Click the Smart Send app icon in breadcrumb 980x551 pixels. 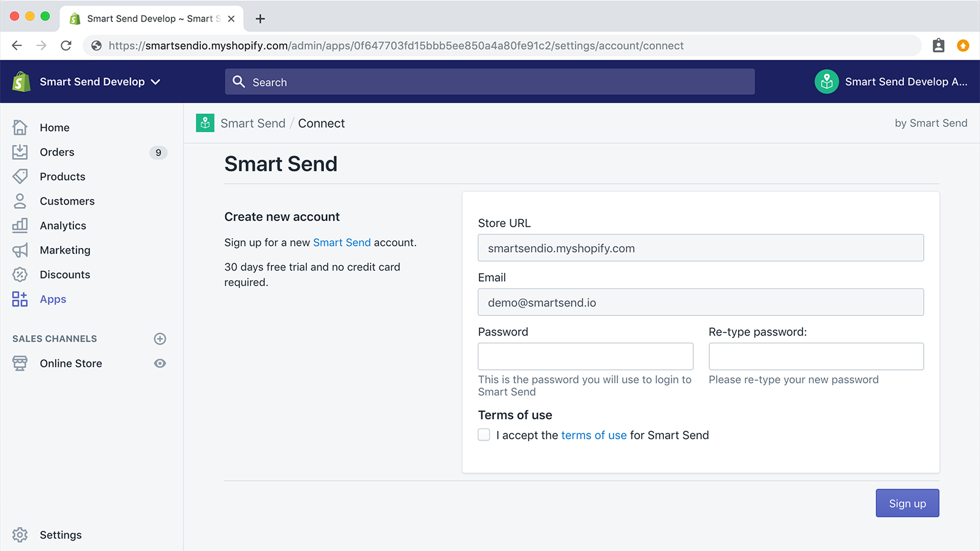pos(205,122)
